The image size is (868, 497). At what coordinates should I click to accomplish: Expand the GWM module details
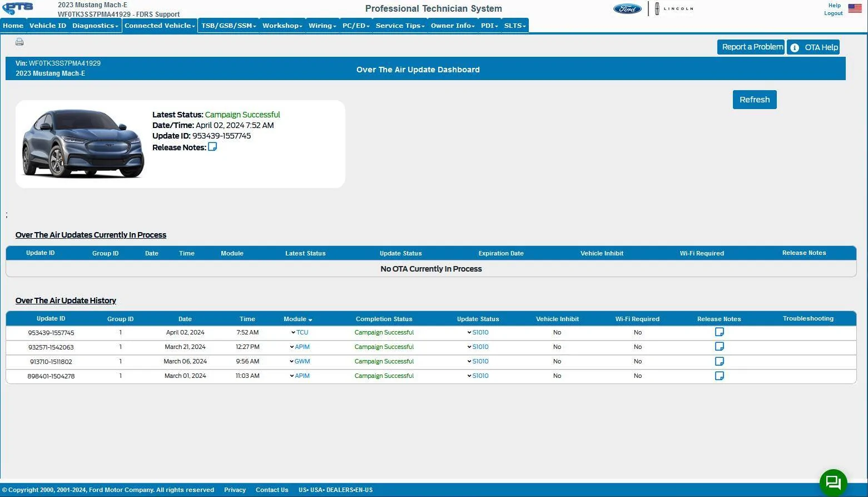click(299, 361)
